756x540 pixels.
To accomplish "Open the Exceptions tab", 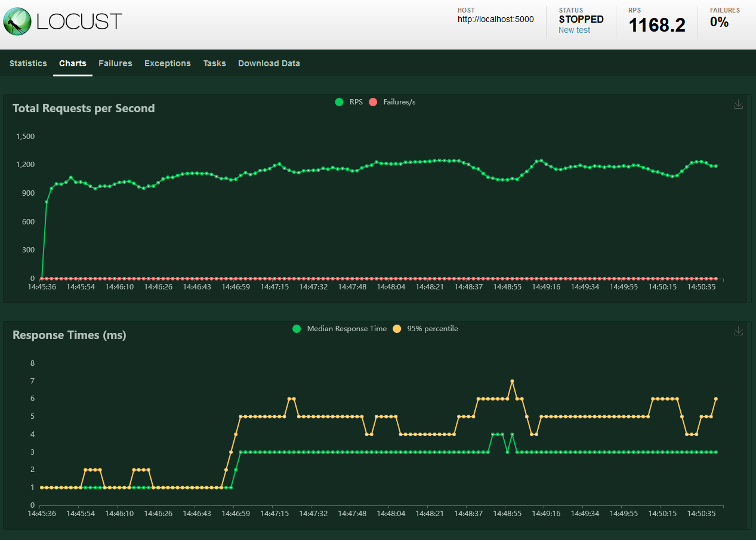I will 167,63.
